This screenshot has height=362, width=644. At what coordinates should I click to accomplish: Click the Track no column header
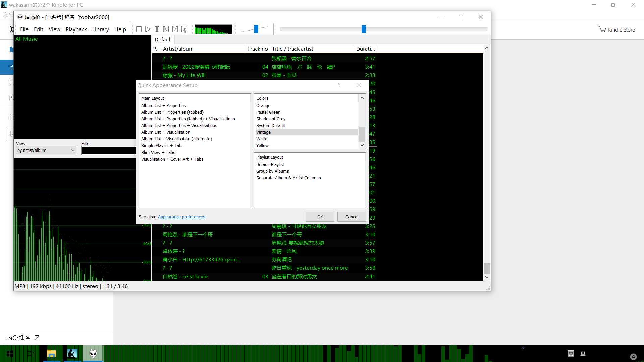point(257,49)
